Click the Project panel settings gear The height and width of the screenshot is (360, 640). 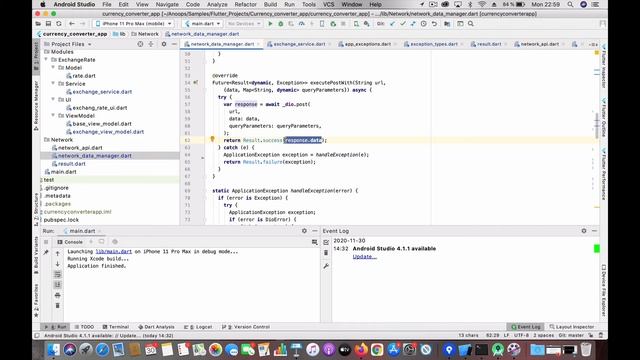click(164, 44)
